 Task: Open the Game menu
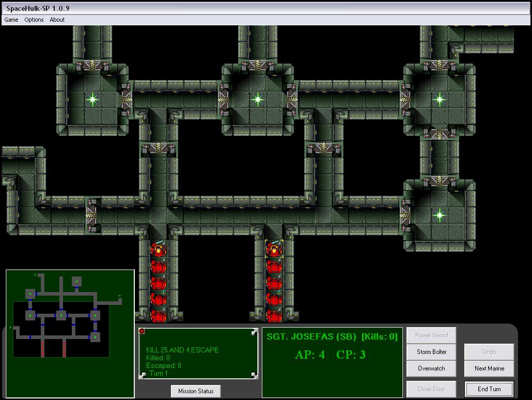tap(11, 20)
